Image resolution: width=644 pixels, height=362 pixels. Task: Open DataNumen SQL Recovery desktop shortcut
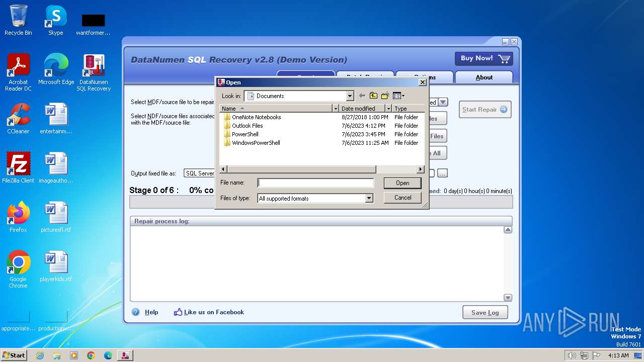click(x=94, y=72)
